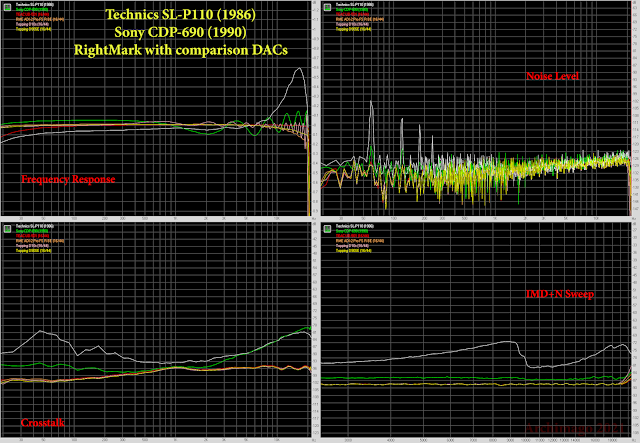Select green Sony CDP-690 legend in IMD+N Sweep graph
This screenshot has height=443, width=640.
352,231
